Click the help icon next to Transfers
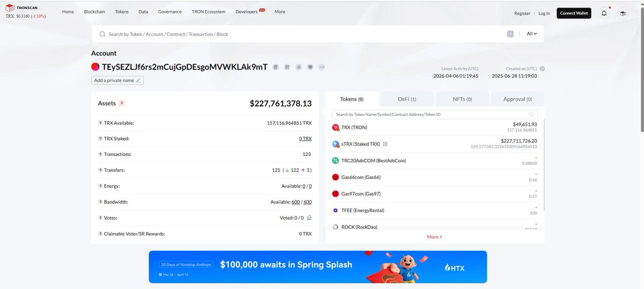Viewport: 644px width, 289px height. tap(100, 170)
